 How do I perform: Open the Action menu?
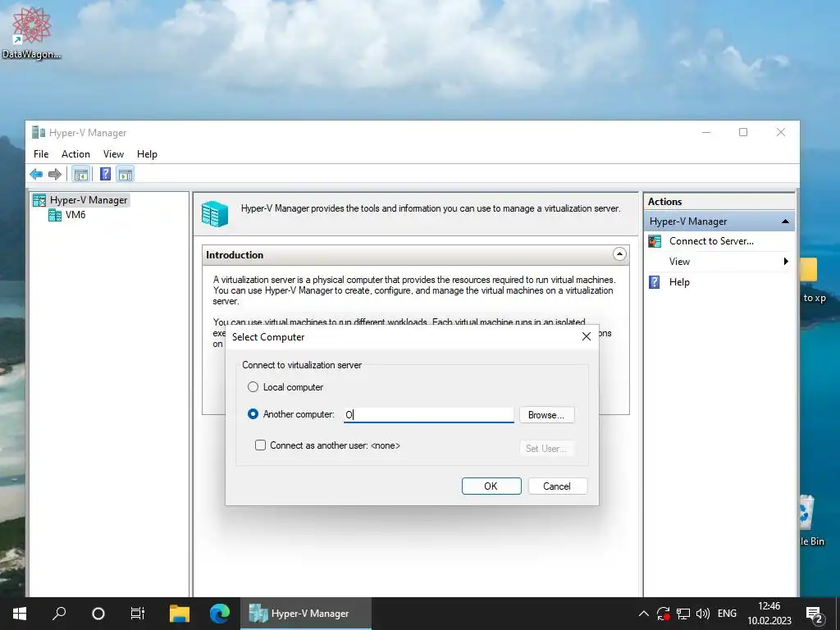pyautogui.click(x=75, y=154)
